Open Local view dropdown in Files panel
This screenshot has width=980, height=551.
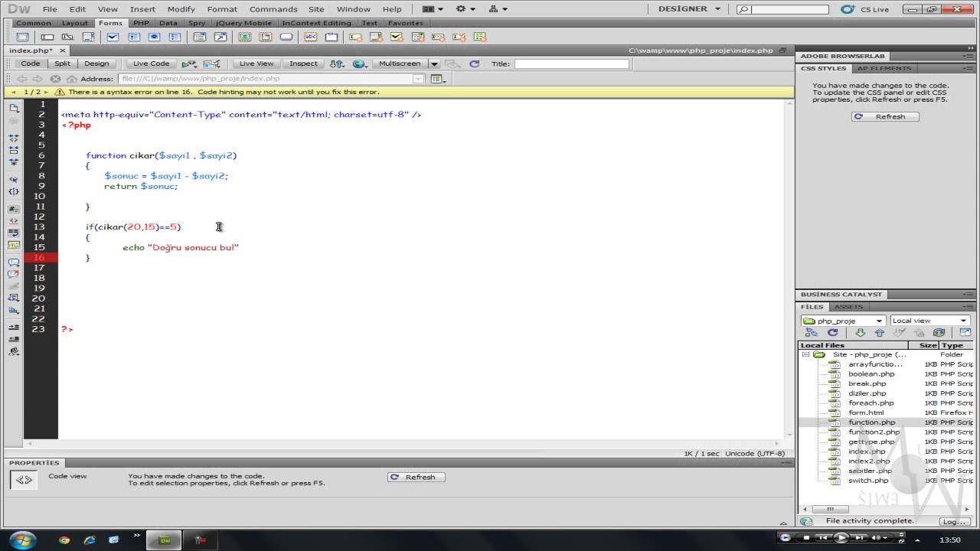(x=929, y=321)
